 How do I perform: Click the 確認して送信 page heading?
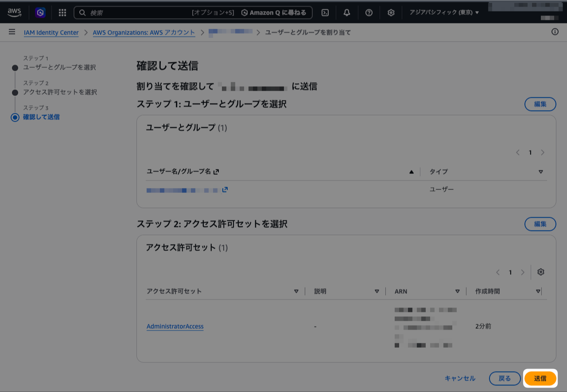(x=167, y=66)
